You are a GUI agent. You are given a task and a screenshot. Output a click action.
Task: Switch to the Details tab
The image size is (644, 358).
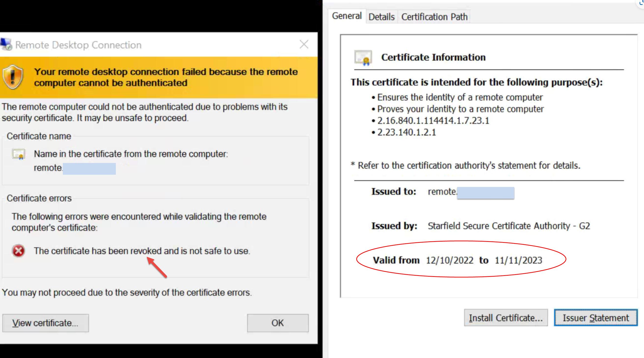coord(381,17)
